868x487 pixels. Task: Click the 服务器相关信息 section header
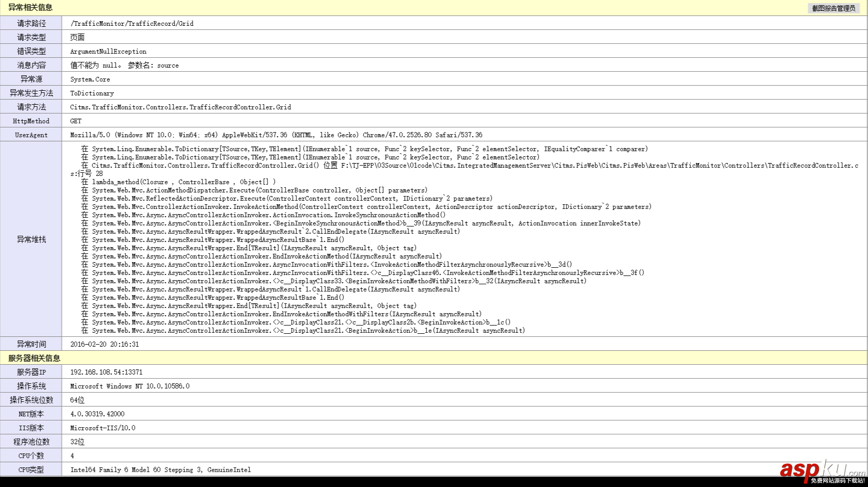tap(34, 358)
